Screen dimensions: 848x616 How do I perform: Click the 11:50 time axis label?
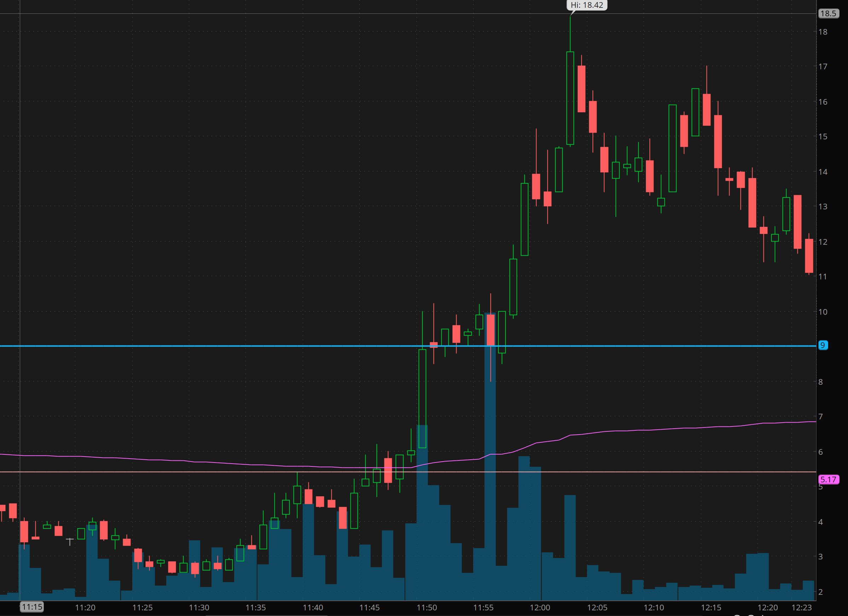pos(426,608)
